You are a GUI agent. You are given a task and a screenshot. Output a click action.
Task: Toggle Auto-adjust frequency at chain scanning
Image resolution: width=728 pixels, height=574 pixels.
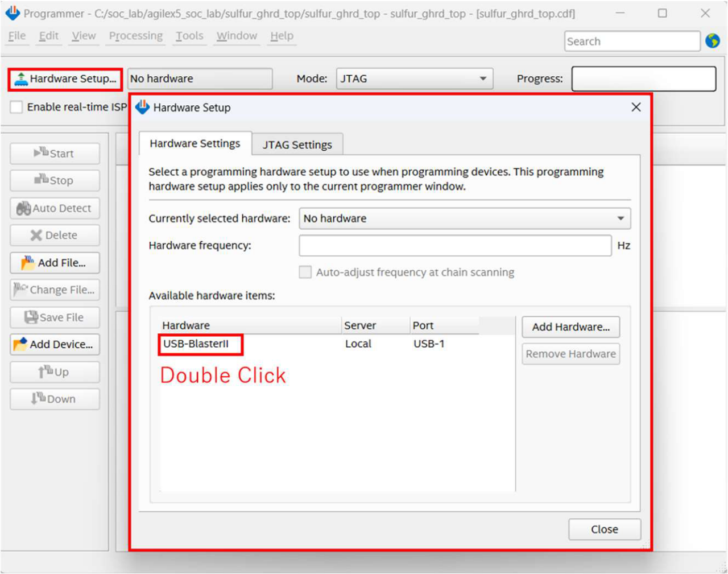pyautogui.click(x=305, y=272)
